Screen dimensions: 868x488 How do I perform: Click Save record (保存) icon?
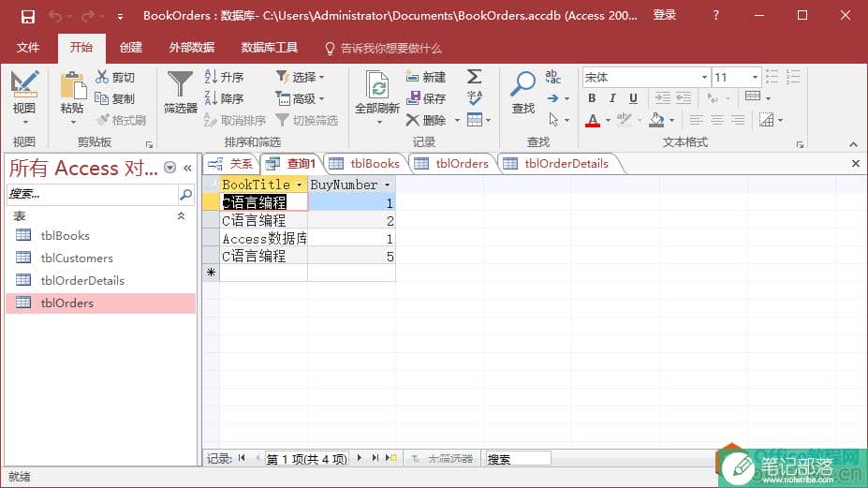[x=413, y=98]
